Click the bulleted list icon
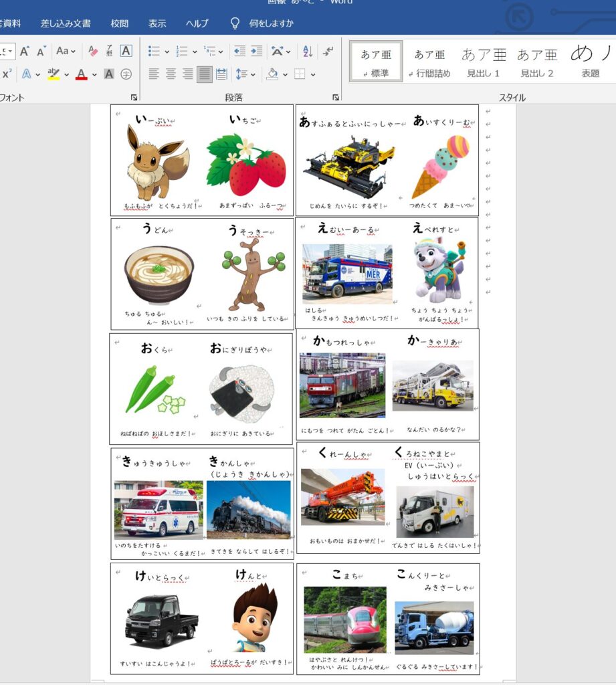The height and width of the screenshot is (685, 616). point(154,52)
